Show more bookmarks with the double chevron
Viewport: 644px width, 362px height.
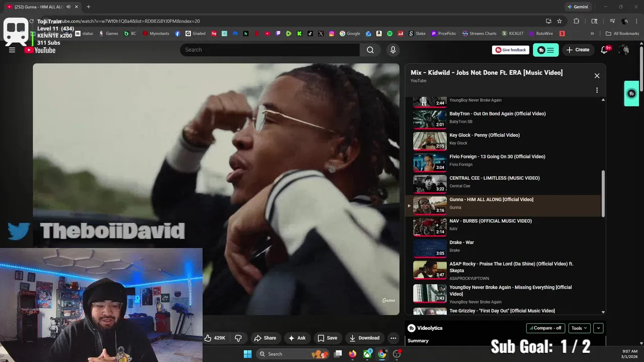coord(592,34)
